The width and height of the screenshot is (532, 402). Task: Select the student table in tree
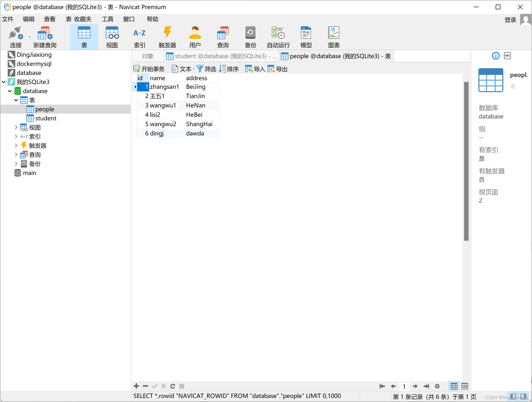[x=46, y=118]
